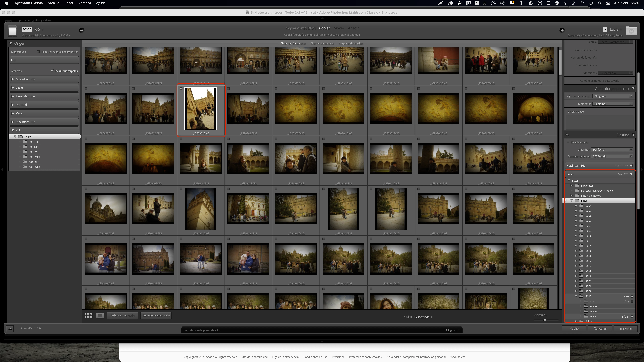Enable Expulsar después de importar checkbox
Screen dimensions: 644x362
pos(38,52)
